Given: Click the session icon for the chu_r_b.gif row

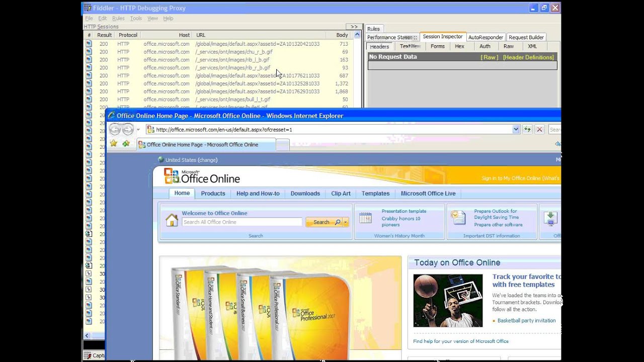Looking at the screenshot, I should click(x=89, y=52).
